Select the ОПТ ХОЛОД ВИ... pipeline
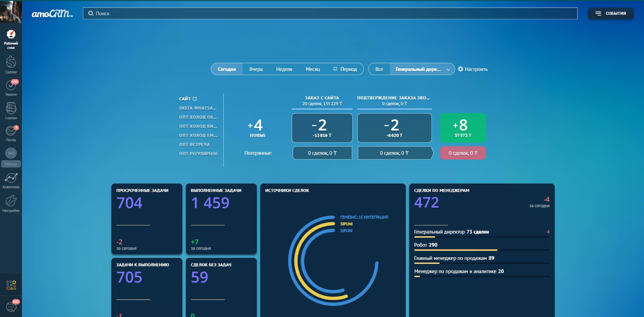The width and height of the screenshot is (644, 317). (198, 126)
